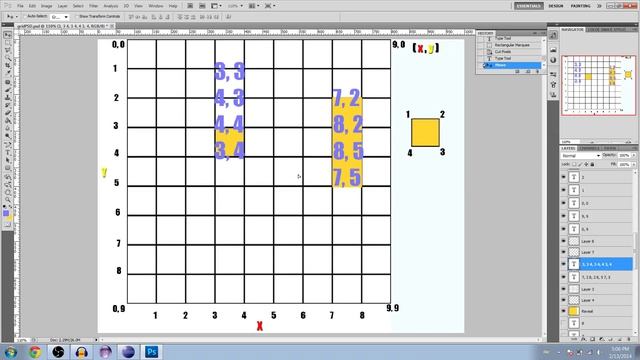The height and width of the screenshot is (360, 640).
Task: Open the Layer menu
Action: coord(62,6)
